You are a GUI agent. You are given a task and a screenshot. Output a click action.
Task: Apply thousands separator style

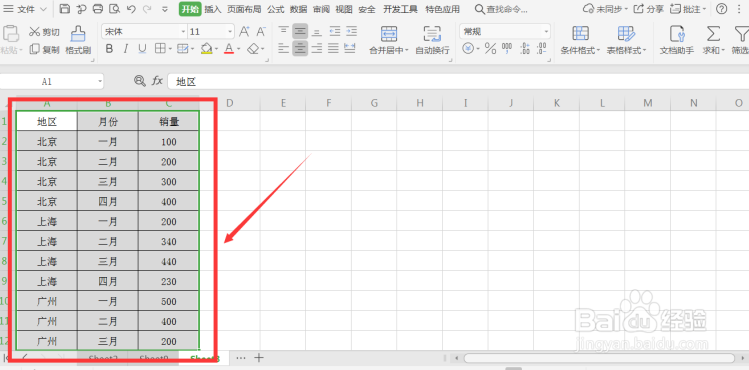[507, 48]
